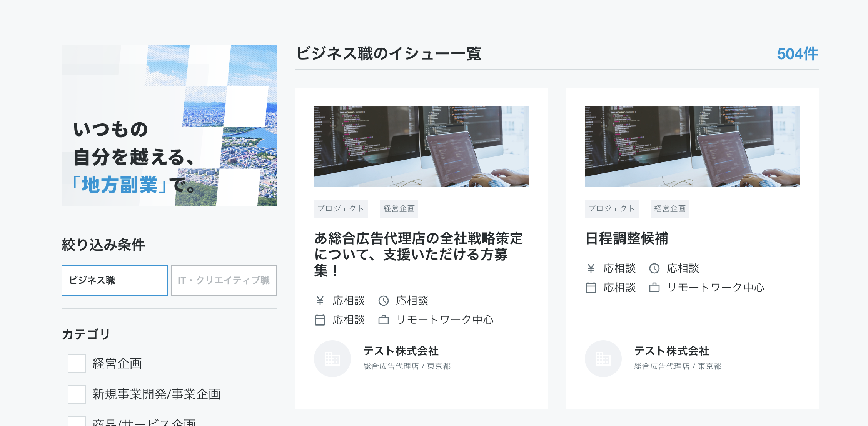Click the clock icon on first job card
Viewport: 868px width, 426px height.
point(384,301)
